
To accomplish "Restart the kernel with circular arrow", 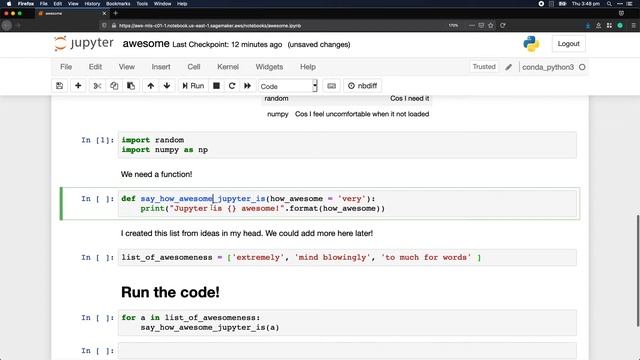I will (232, 86).
